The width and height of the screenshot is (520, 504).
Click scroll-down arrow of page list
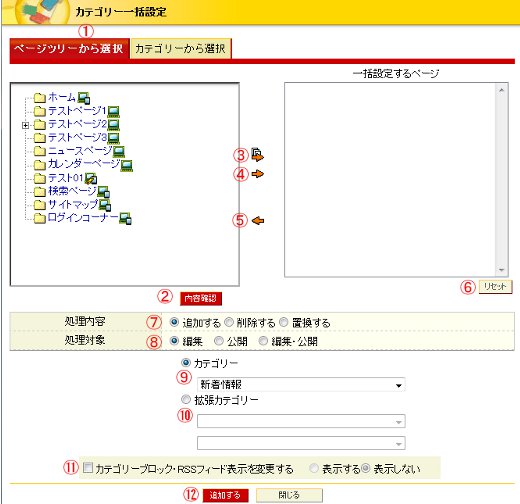point(502,270)
